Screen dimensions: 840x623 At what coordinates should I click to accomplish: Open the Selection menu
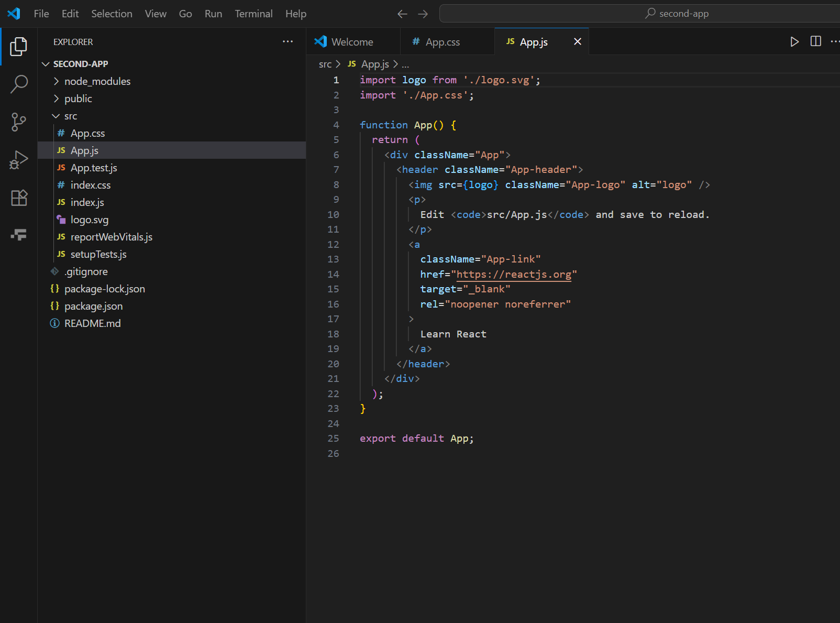pyautogui.click(x=112, y=14)
